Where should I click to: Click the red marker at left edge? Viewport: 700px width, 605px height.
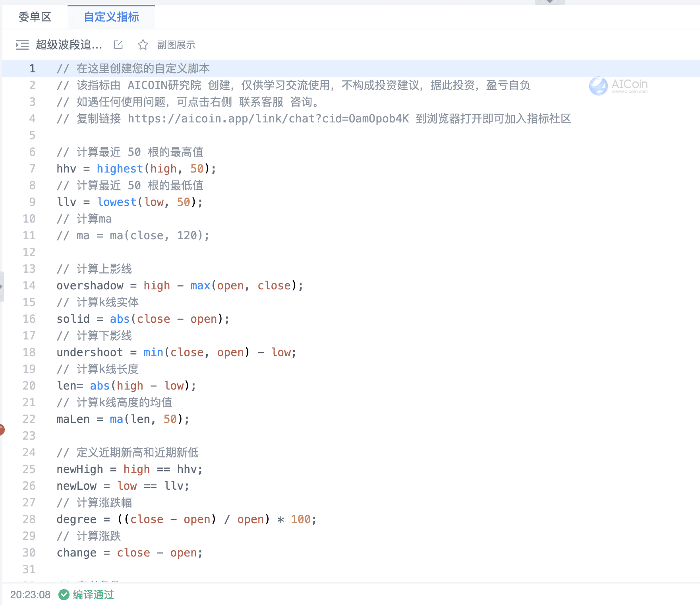click(x=2, y=429)
